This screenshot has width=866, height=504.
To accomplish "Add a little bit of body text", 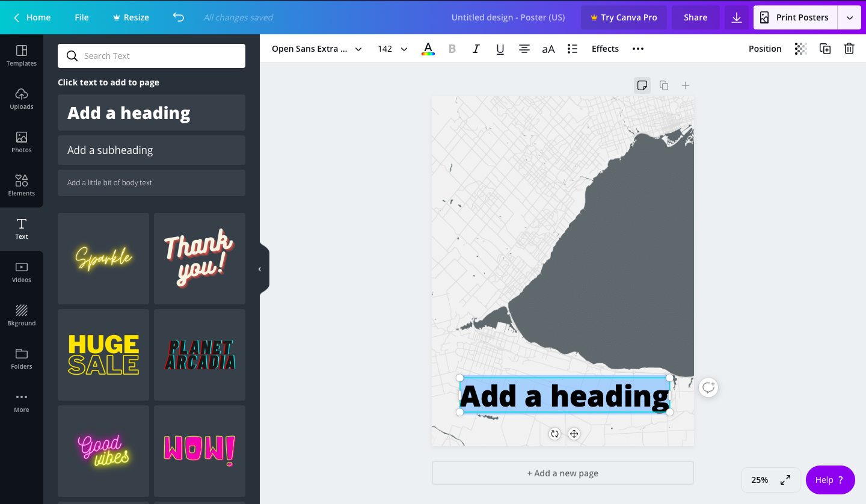I will [x=152, y=182].
